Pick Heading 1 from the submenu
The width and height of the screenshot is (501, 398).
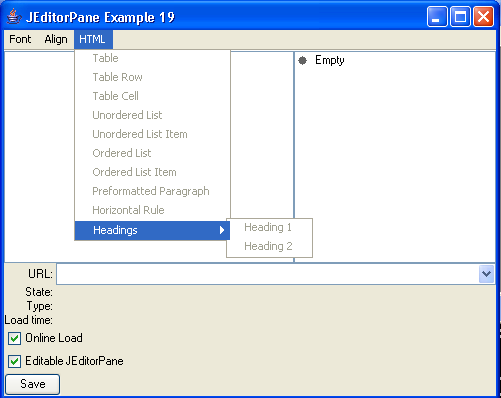269,228
